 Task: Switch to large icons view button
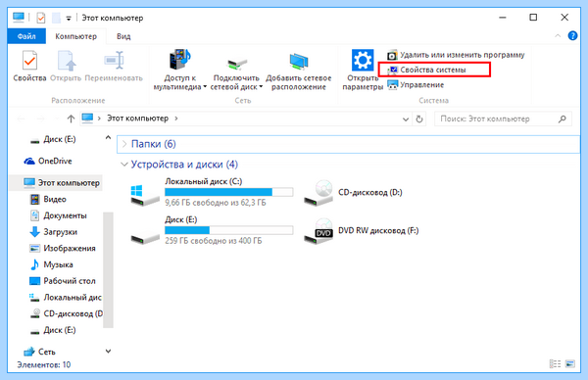570,364
